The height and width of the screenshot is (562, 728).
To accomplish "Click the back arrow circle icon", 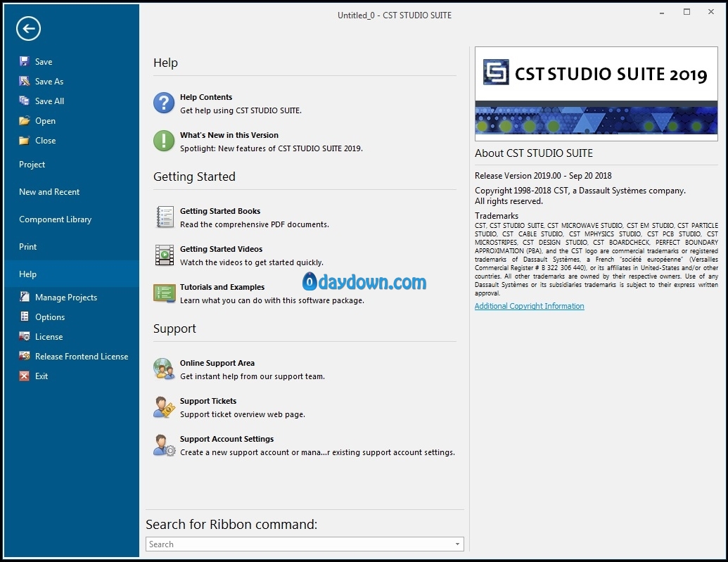I will pos(28,29).
